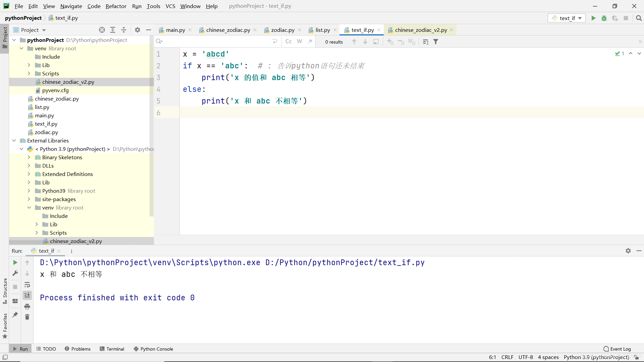The width and height of the screenshot is (644, 362).
Task: Click the stop icon in top toolbar
Action: [x=626, y=18]
